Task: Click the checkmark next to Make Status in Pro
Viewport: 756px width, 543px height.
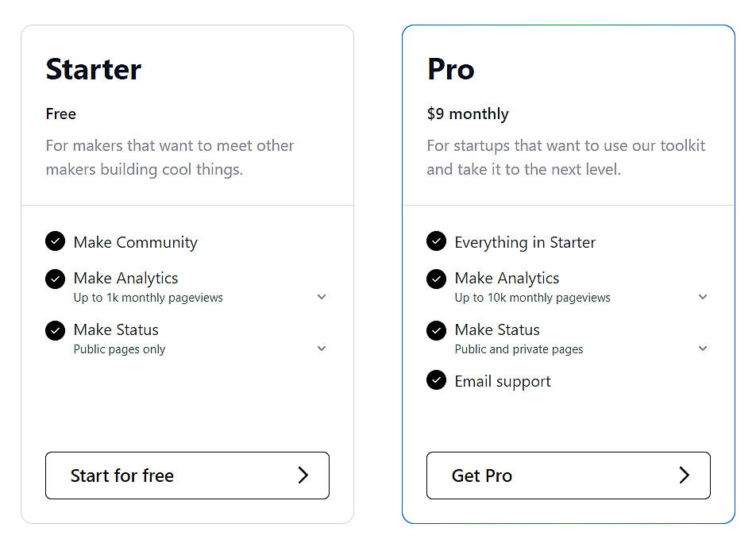Action: (x=436, y=330)
